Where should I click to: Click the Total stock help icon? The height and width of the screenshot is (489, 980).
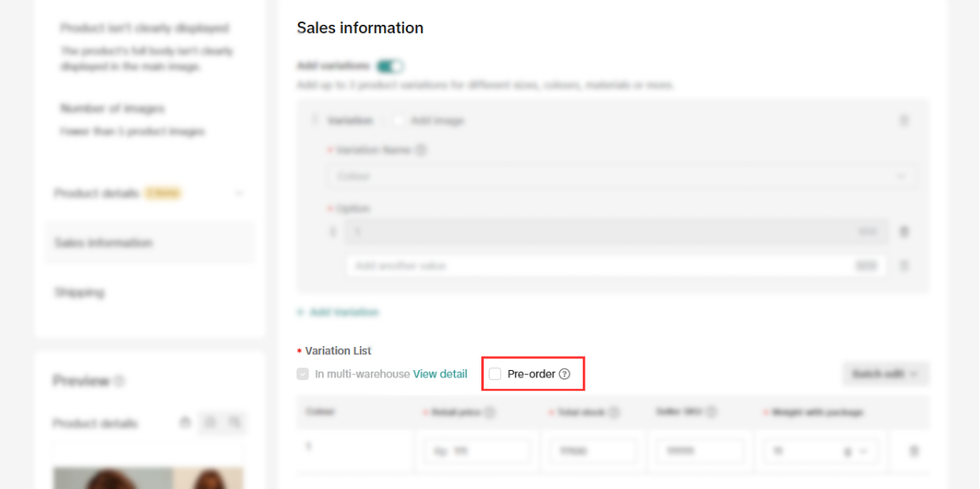pyautogui.click(x=614, y=412)
